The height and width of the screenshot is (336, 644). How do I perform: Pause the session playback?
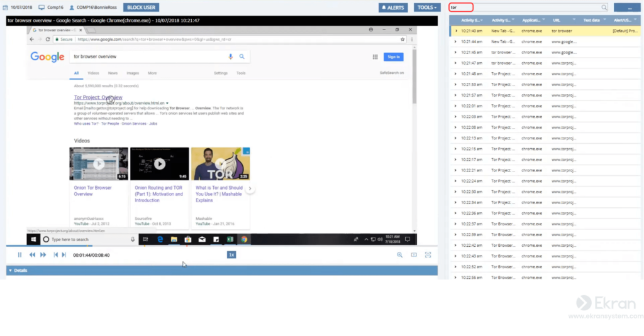[19, 255]
